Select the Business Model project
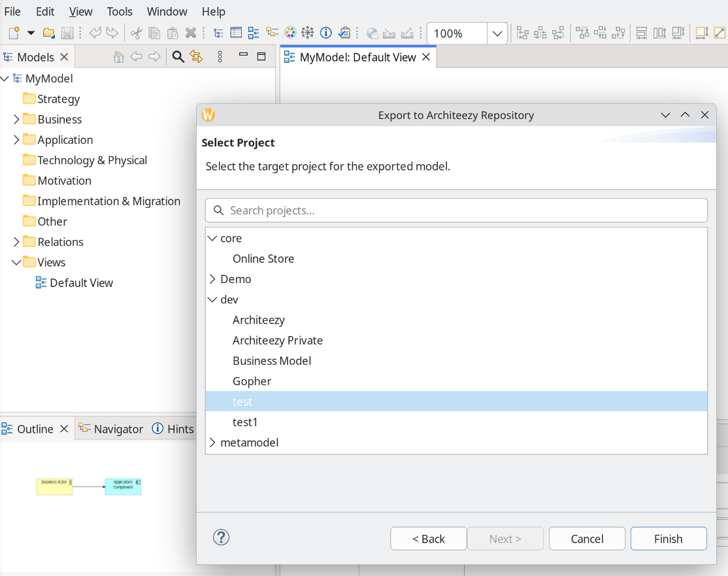The image size is (728, 576). (272, 361)
